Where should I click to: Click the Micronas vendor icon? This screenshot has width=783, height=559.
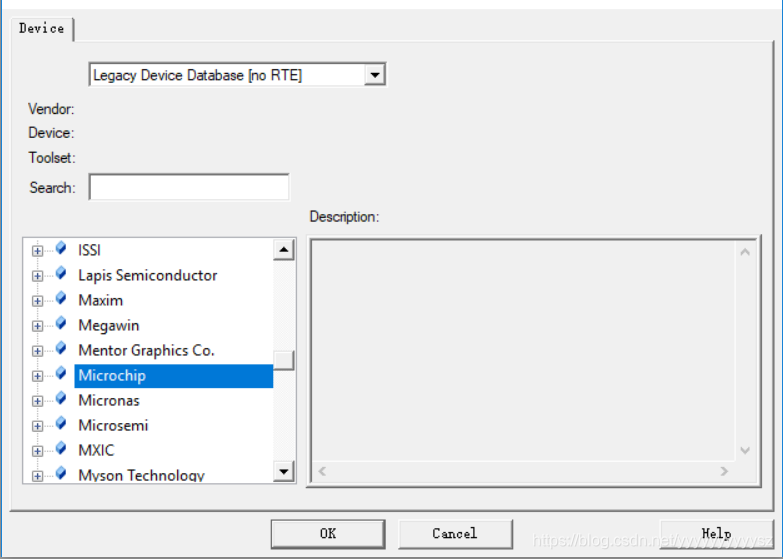(x=61, y=398)
